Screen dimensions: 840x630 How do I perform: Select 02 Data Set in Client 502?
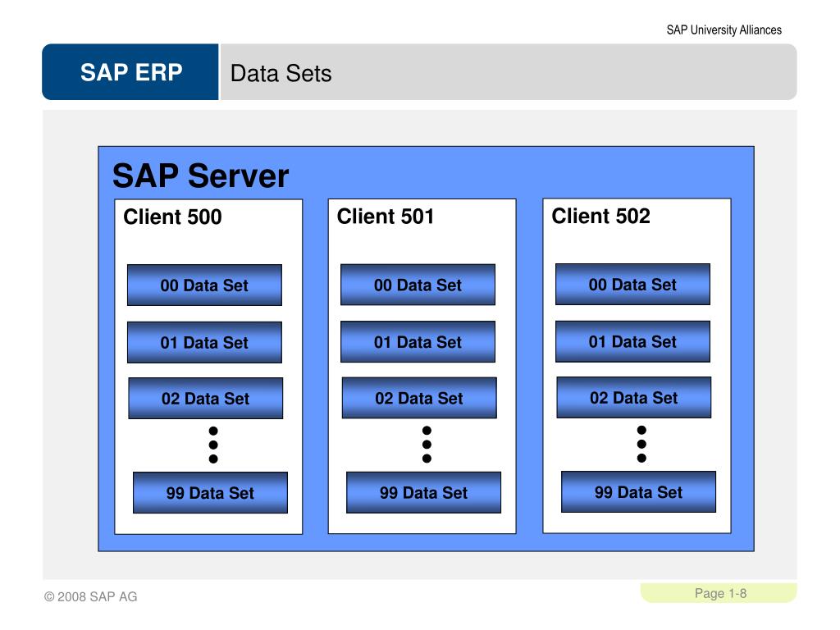(634, 398)
